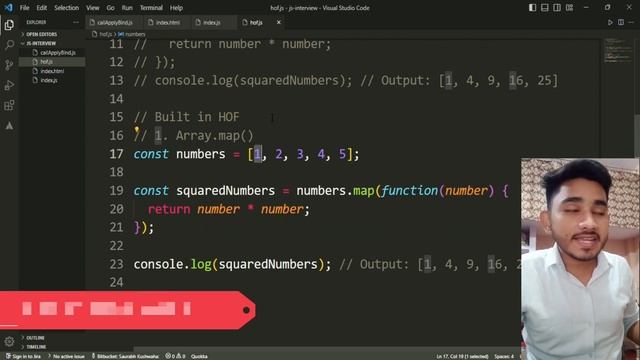Click the Bitbucket account status item
The width and height of the screenshot is (640, 360).
pyautogui.click(x=125, y=356)
